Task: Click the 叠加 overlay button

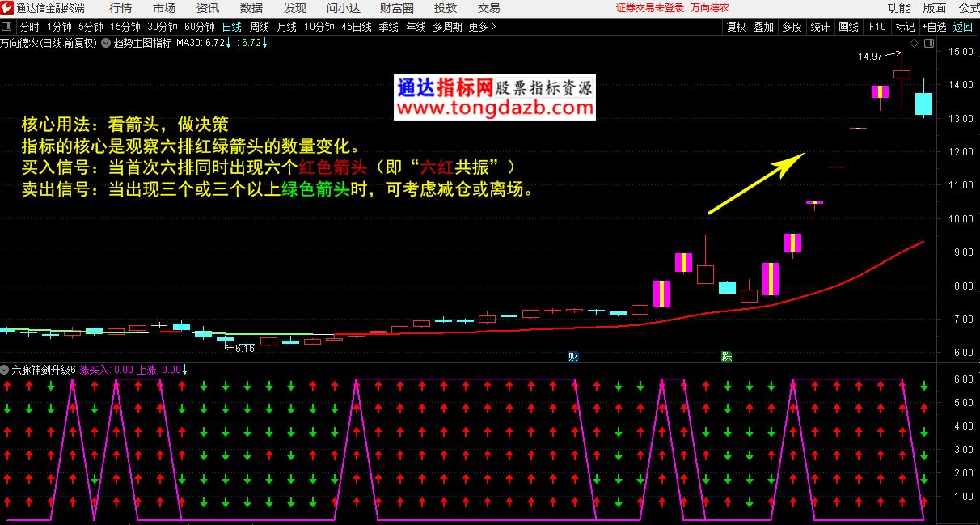Action: point(764,27)
